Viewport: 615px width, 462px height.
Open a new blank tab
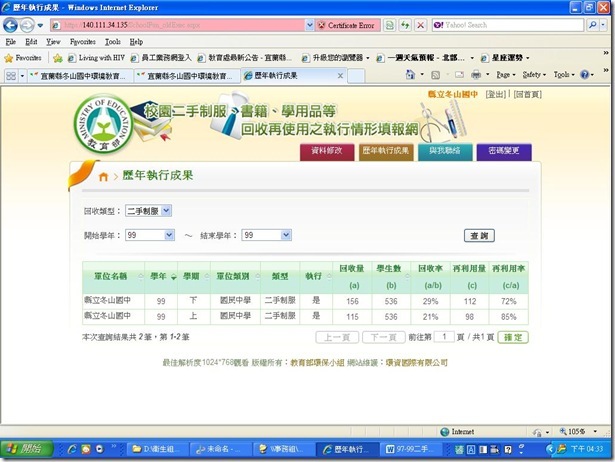pyautogui.click(x=356, y=76)
